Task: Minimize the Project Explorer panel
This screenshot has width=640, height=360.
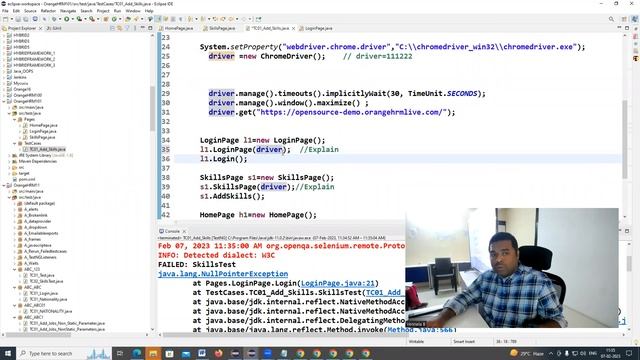Action: point(143,28)
